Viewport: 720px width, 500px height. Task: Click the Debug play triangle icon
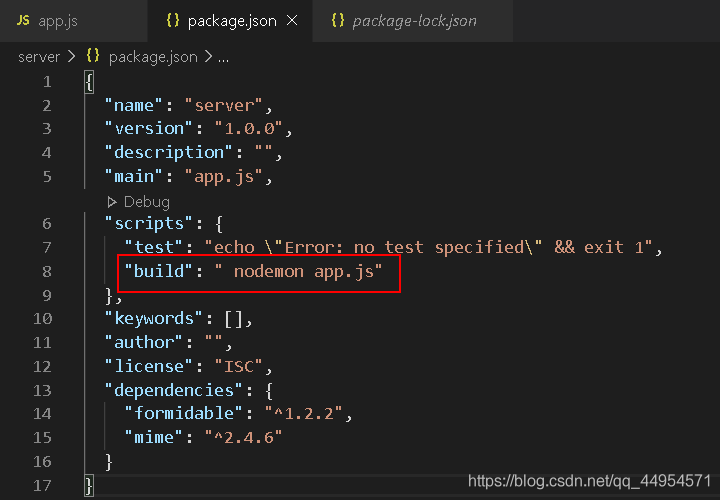[112, 202]
